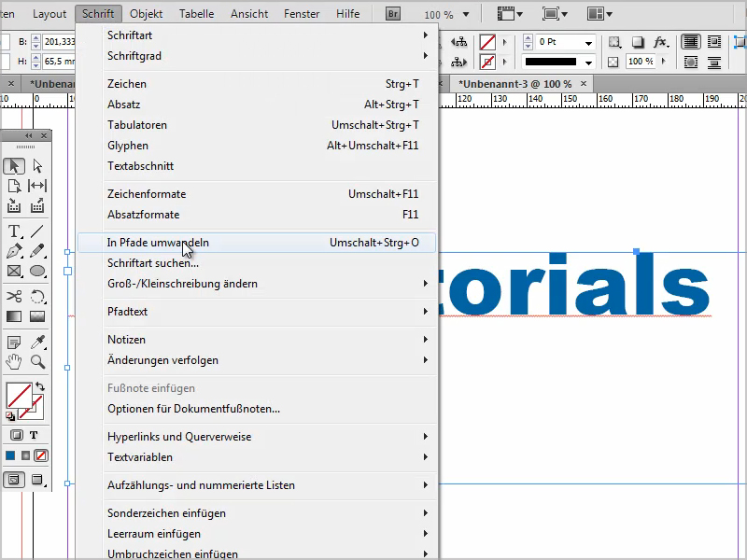Open the stroke weight dropdown
Screen dimensions: 747x560
[589, 41]
